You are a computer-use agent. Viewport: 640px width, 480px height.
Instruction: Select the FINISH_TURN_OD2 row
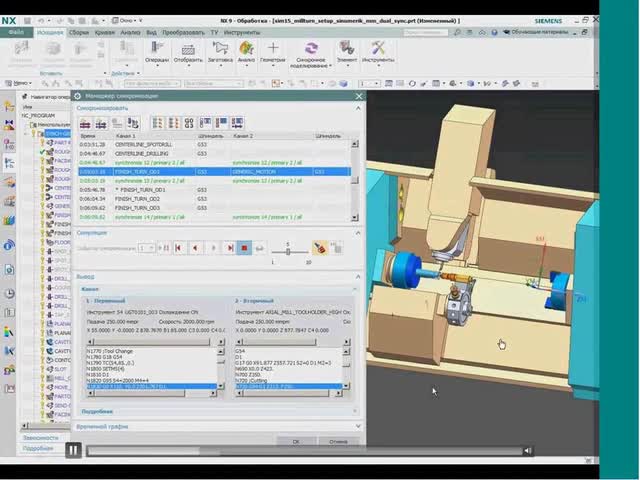214,199
